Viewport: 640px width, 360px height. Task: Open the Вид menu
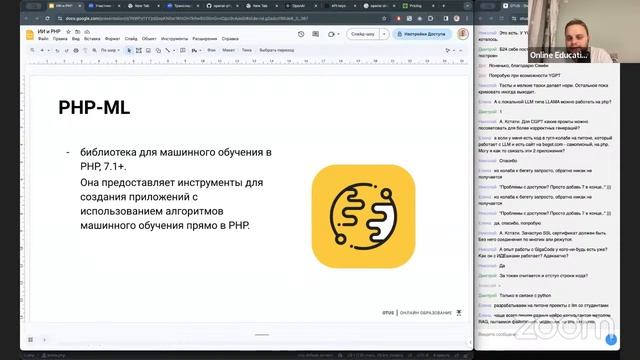tap(76, 39)
